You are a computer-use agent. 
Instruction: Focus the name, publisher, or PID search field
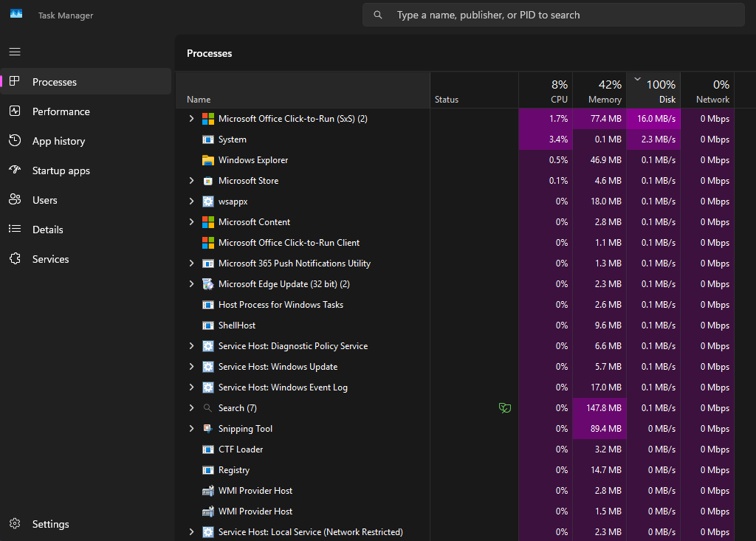[x=554, y=15]
